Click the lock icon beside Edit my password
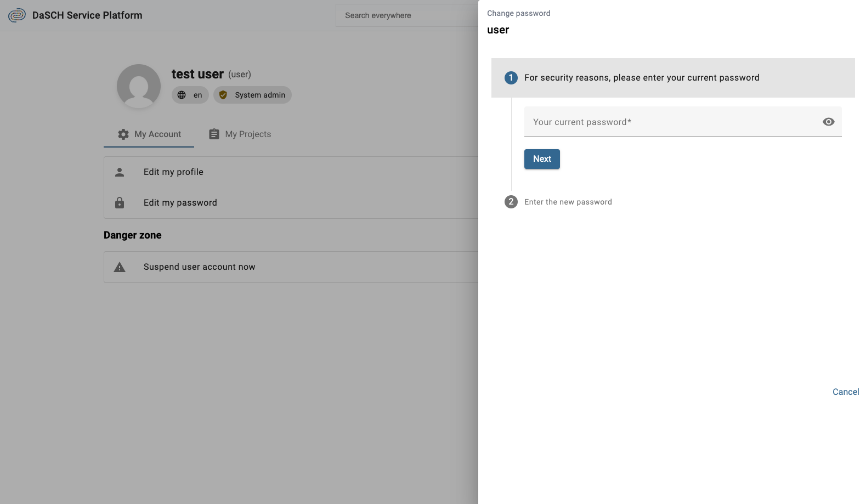 120,203
